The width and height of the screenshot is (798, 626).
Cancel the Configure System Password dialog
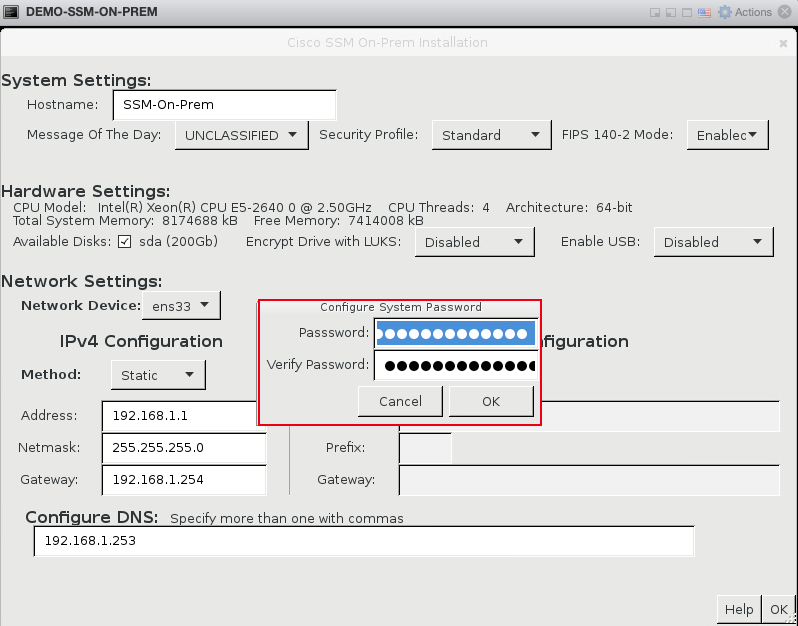tap(400, 402)
